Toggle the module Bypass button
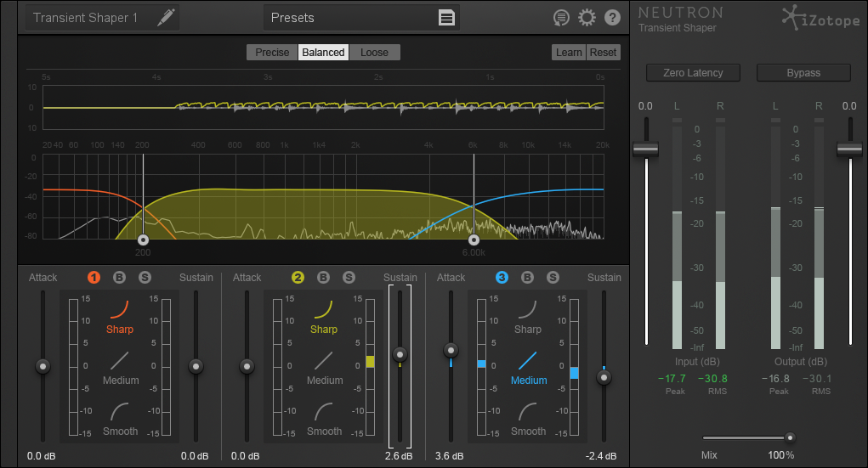Viewport: 868px width, 468px height. pos(803,72)
